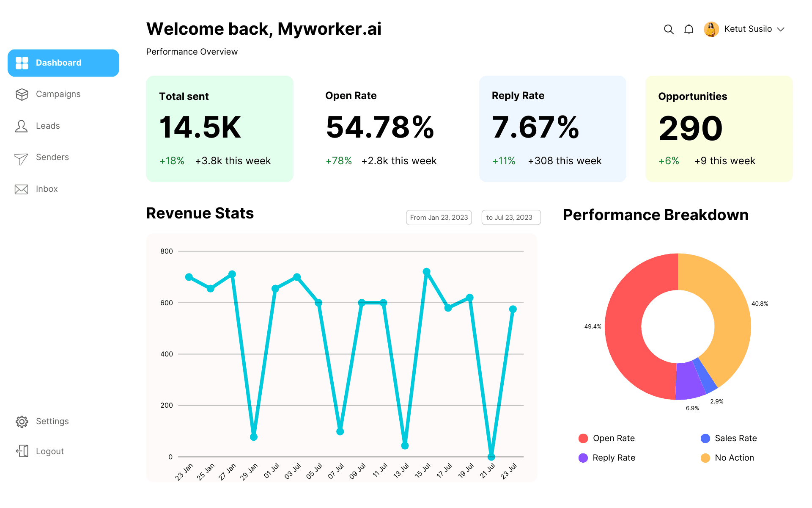This screenshot has height=508, width=812.
Task: Open the Campaigns menu label
Action: (58, 94)
